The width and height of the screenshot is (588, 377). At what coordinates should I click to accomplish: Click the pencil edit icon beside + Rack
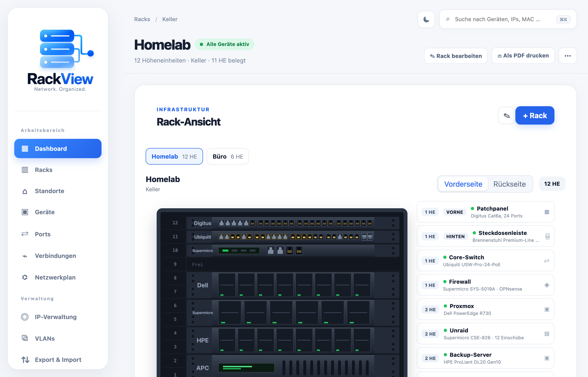click(506, 116)
